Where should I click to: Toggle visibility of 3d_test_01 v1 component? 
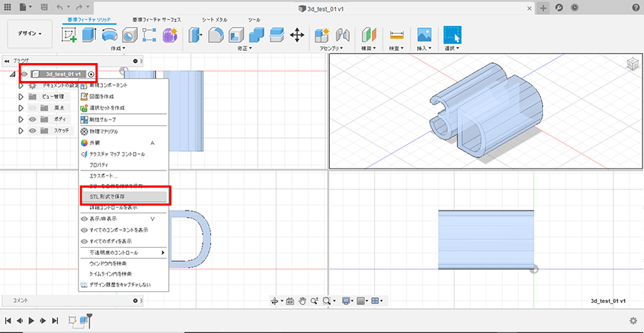click(24, 74)
